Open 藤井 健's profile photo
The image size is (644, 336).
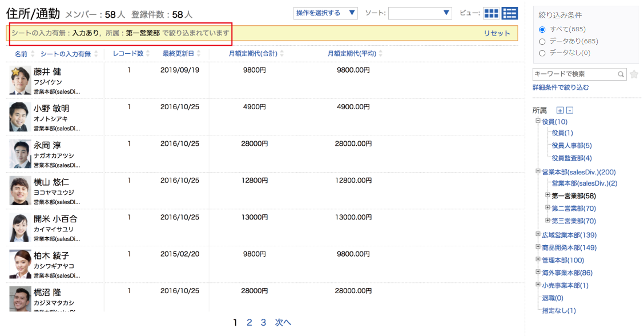[20, 80]
